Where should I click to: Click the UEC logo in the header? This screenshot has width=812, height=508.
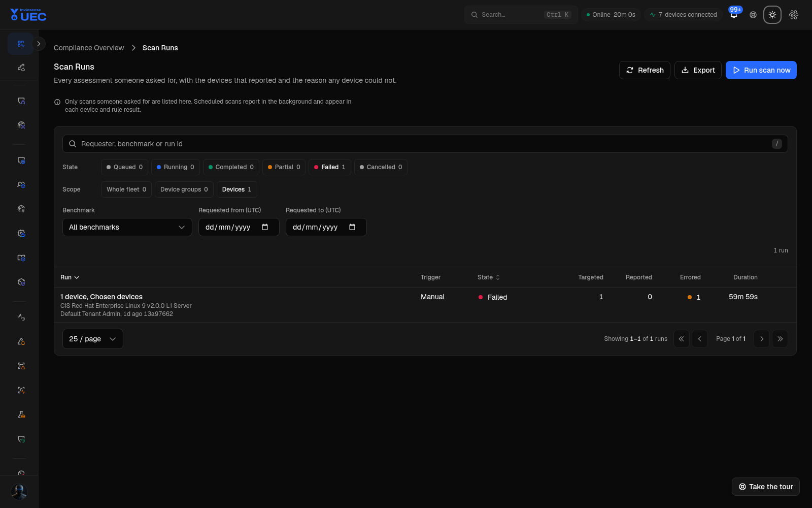click(28, 15)
